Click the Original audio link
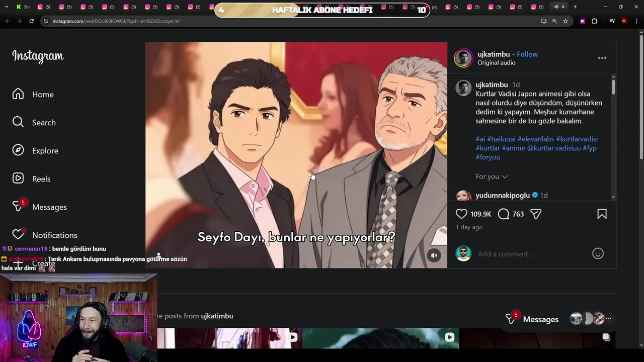This screenshot has width=644, height=362. coord(496,63)
